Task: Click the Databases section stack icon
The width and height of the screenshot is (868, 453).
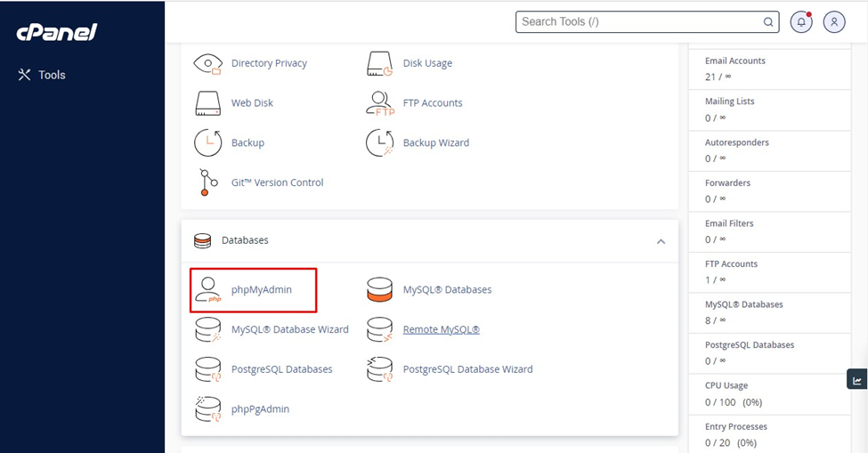Action: pos(203,240)
